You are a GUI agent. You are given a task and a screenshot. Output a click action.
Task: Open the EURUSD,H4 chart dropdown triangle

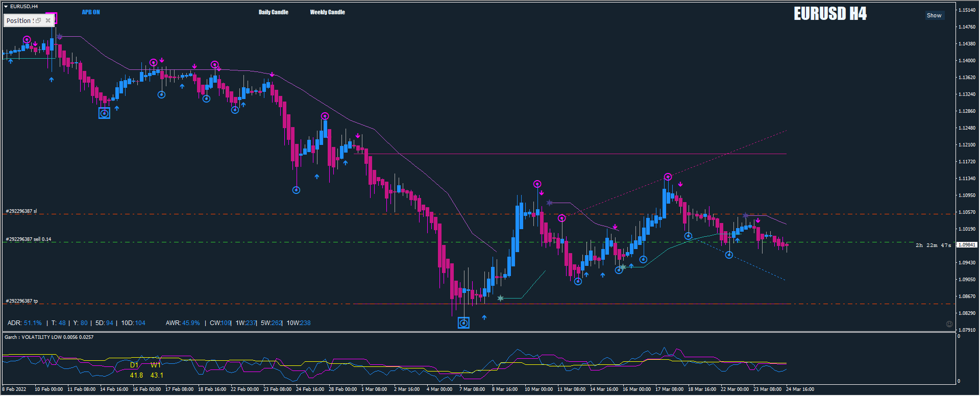pyautogui.click(x=6, y=7)
